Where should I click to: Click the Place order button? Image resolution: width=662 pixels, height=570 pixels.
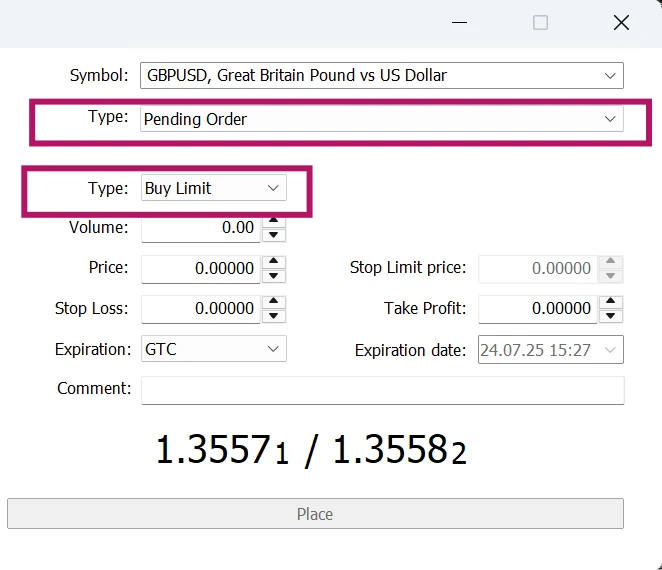315,513
